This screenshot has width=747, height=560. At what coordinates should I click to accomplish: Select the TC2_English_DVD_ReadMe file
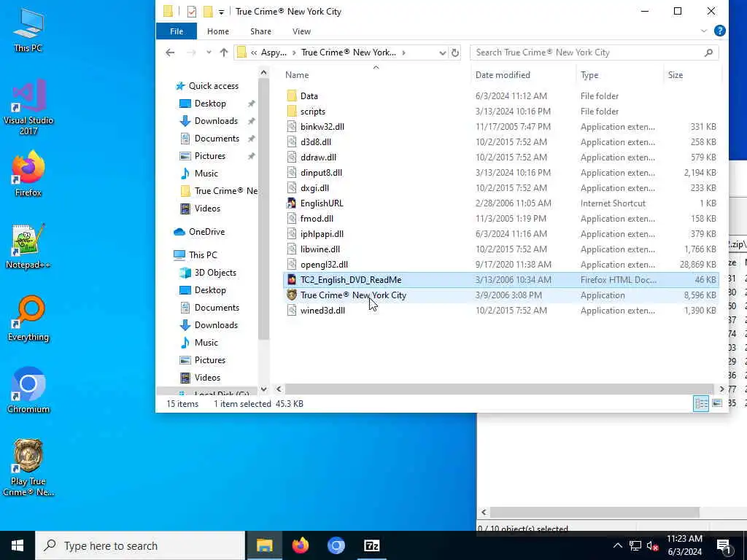coord(500,280)
